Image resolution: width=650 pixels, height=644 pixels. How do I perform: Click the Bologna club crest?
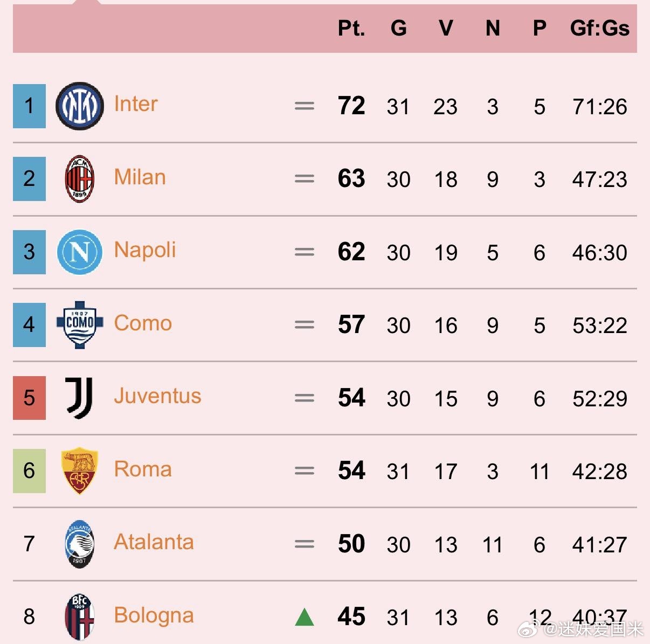79,617
